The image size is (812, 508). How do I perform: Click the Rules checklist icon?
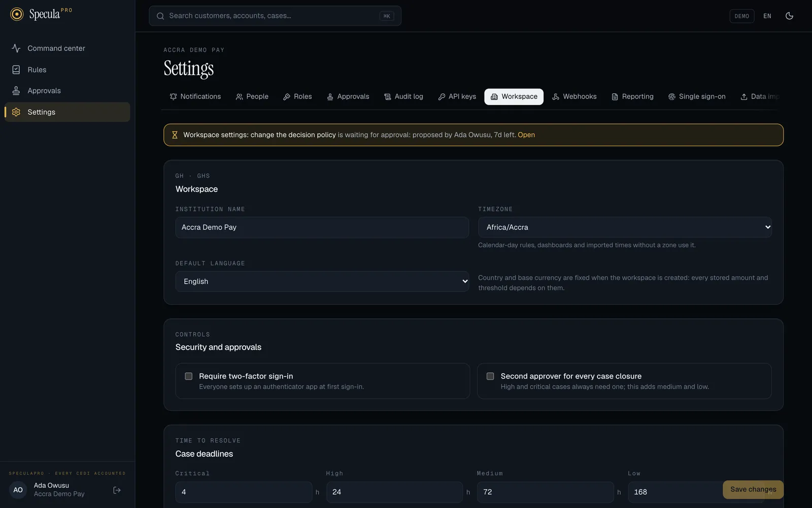16,70
